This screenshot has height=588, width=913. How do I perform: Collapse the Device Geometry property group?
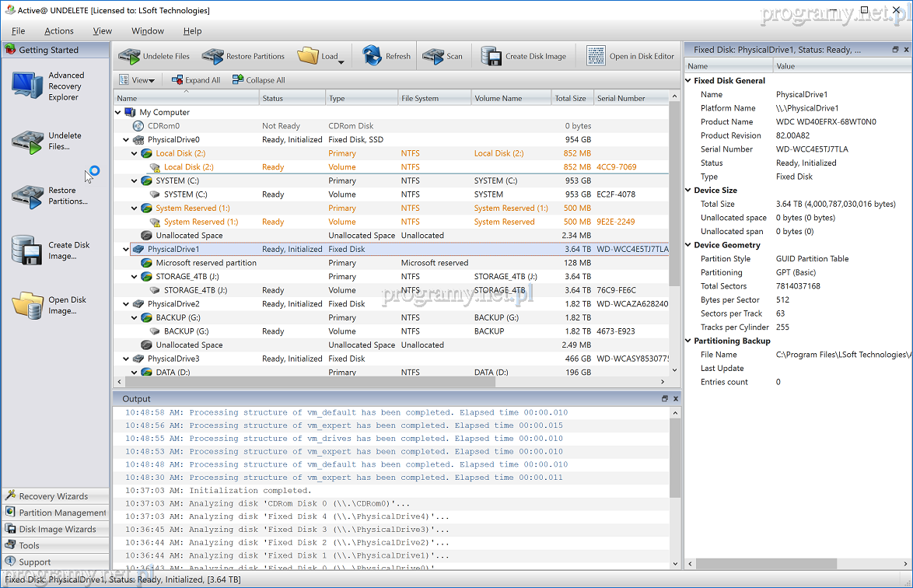(x=688, y=245)
